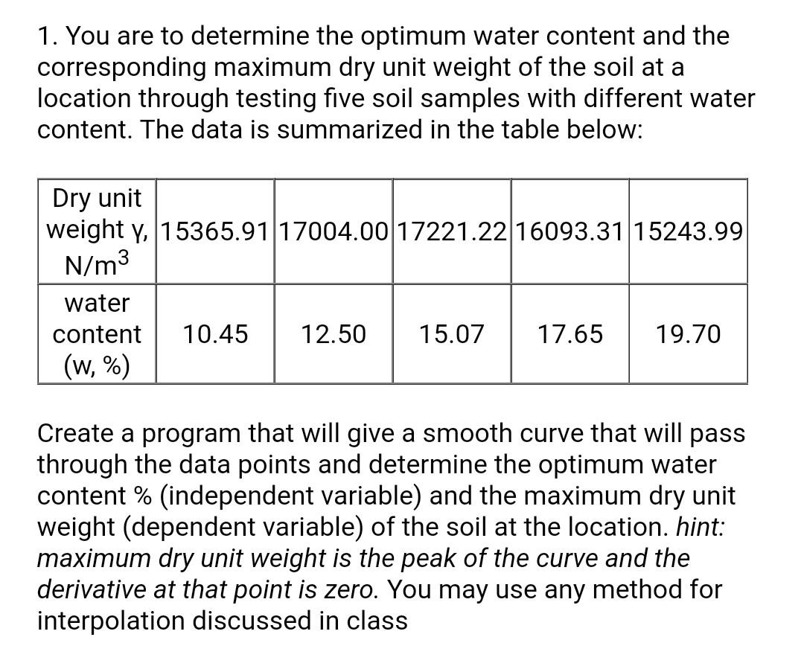
Task: Click the 'Dry unit weight' row header
Action: pos(97,231)
